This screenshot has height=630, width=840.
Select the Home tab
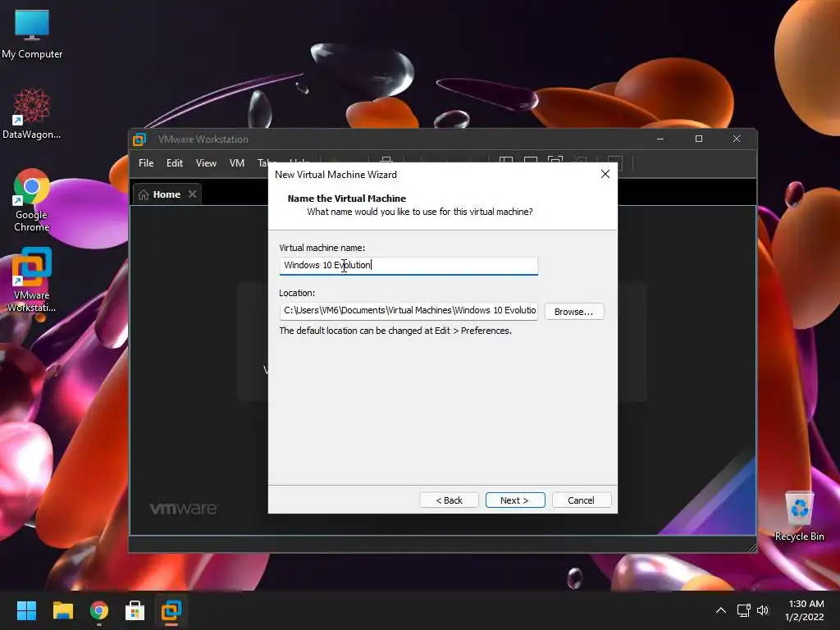tap(167, 194)
